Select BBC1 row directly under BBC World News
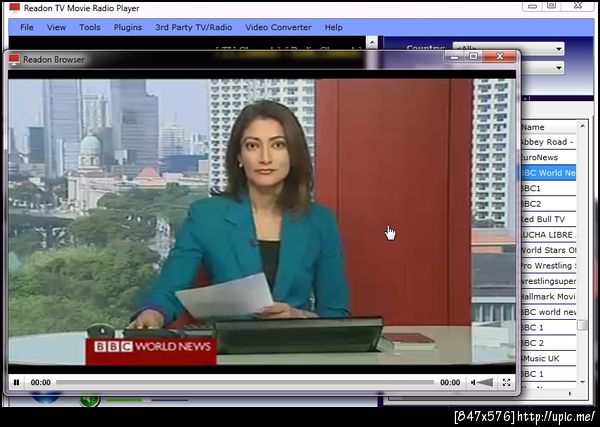The height and width of the screenshot is (427, 600). point(548,188)
